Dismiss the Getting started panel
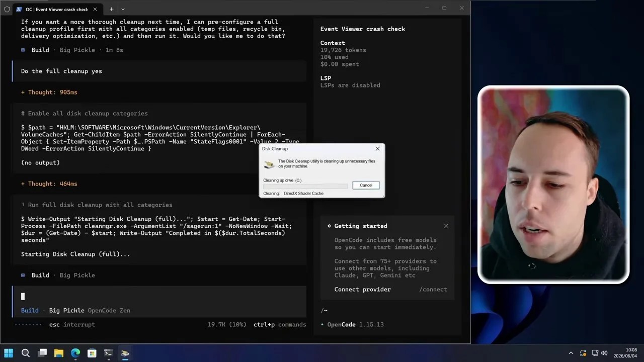644x362 pixels. point(446,226)
